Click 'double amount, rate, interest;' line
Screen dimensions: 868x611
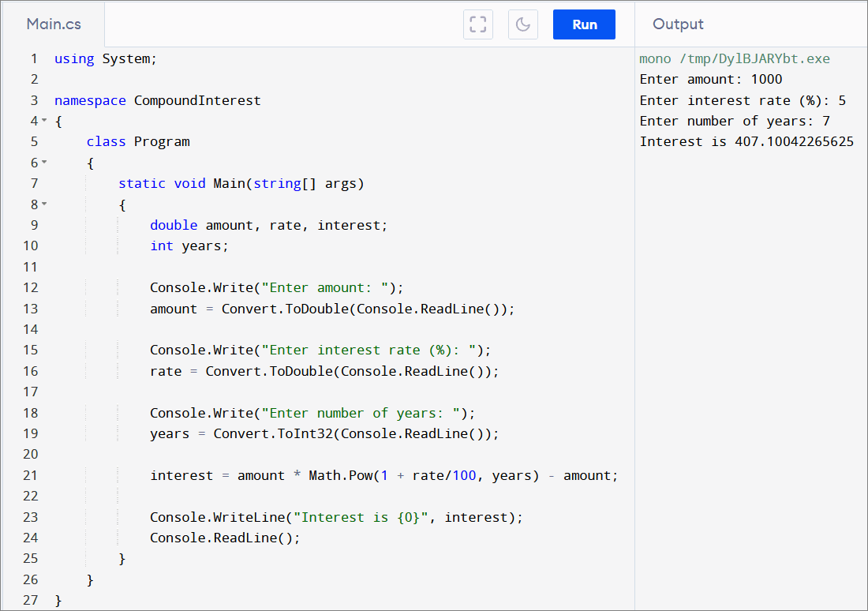pos(269,226)
